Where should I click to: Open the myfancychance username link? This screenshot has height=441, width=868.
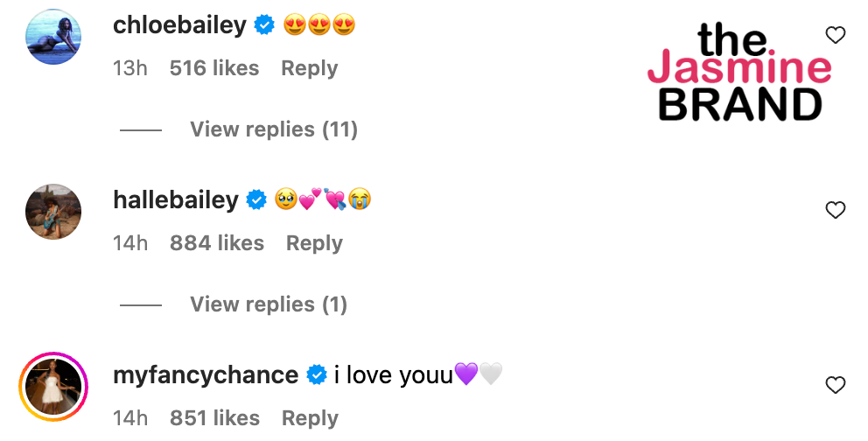(206, 375)
